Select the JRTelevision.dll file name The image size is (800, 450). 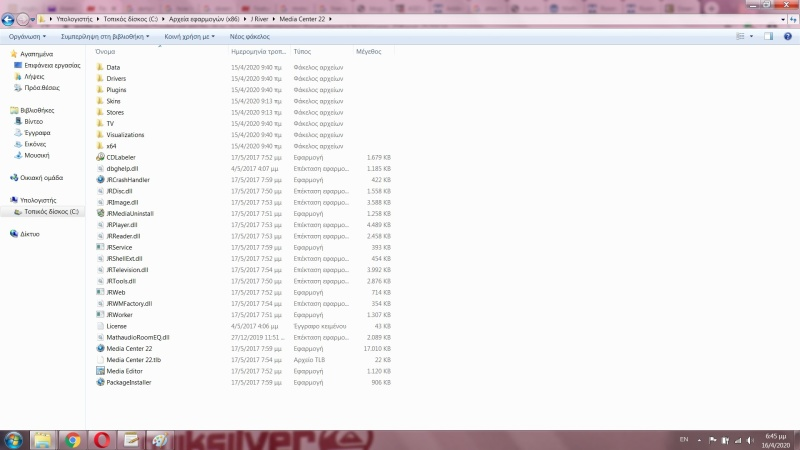(127, 270)
